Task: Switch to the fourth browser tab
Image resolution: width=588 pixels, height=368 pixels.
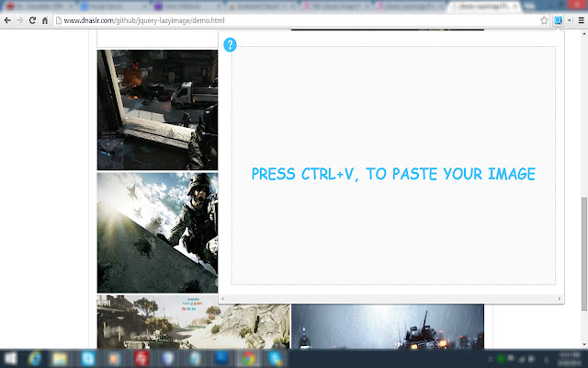Action: pos(261,6)
